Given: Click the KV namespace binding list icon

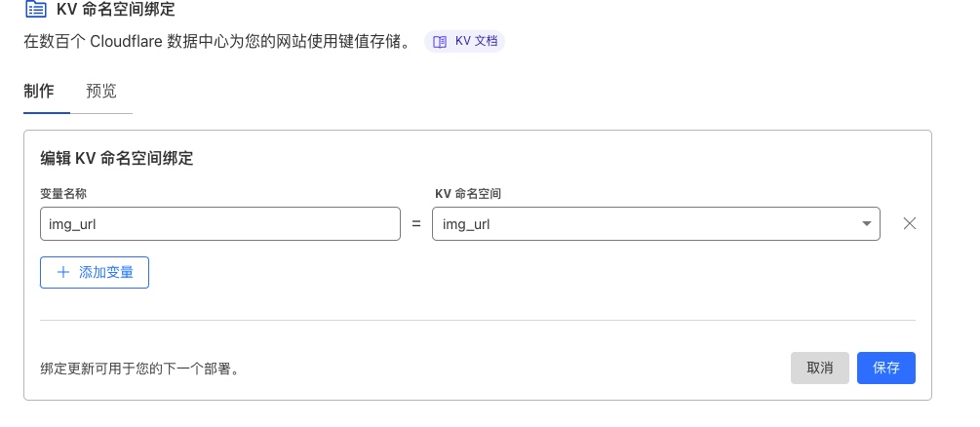Looking at the screenshot, I should pos(36,10).
